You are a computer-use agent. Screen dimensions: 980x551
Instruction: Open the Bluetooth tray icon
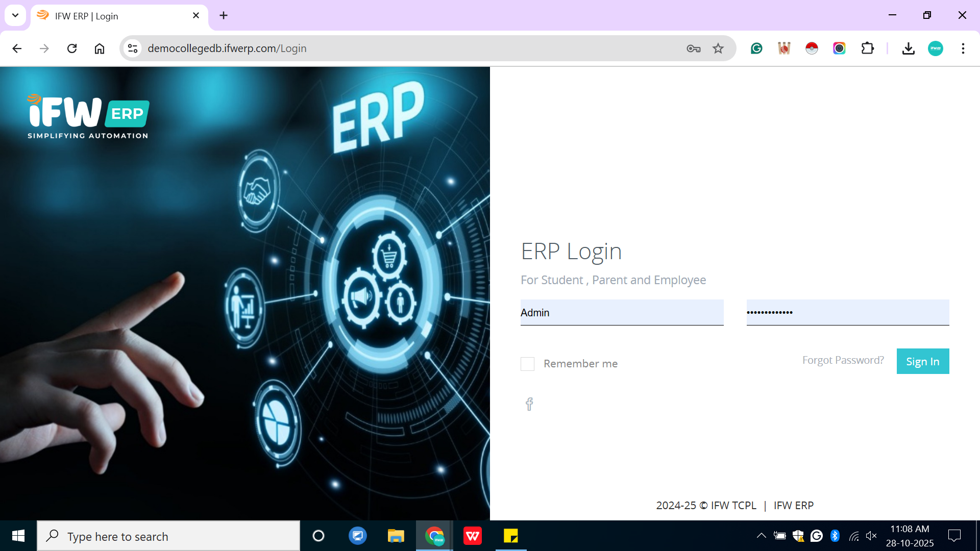coord(835,536)
